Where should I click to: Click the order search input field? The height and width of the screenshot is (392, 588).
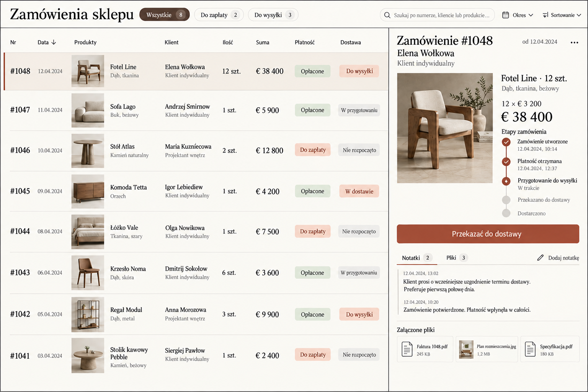click(437, 15)
